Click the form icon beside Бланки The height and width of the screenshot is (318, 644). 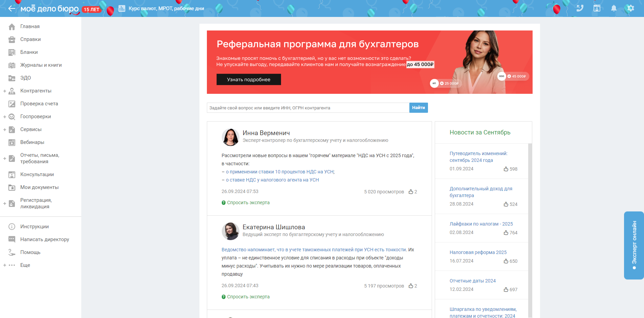pos(12,52)
